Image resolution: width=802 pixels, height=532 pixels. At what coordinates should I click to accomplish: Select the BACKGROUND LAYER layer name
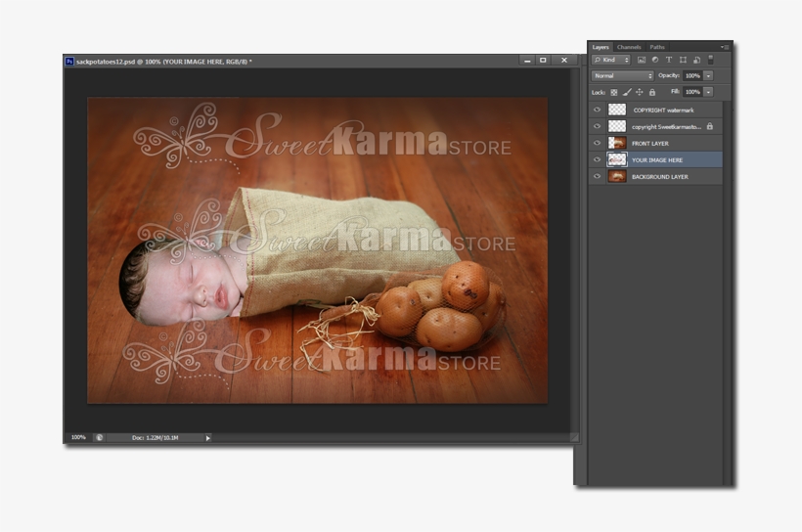(660, 177)
